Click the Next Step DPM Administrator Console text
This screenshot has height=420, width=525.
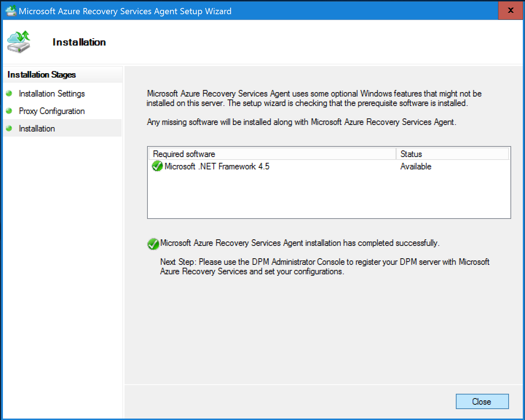[x=325, y=267]
